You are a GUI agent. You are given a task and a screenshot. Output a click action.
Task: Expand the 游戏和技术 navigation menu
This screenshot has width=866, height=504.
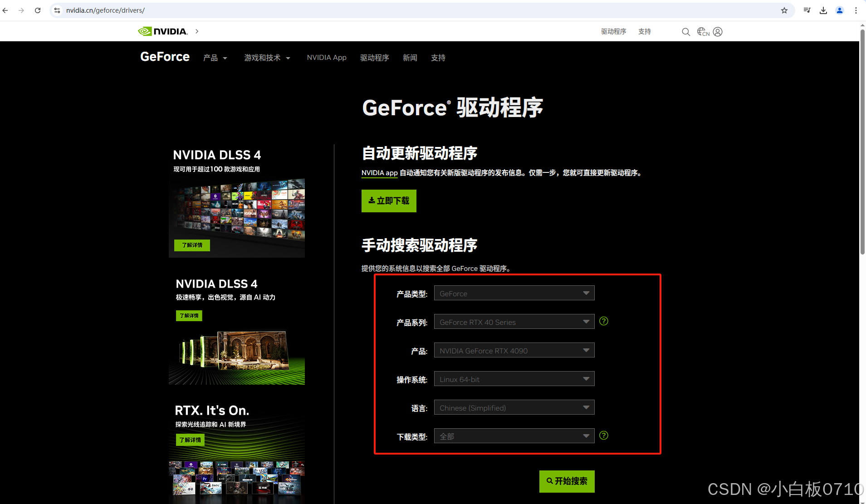pyautogui.click(x=267, y=58)
